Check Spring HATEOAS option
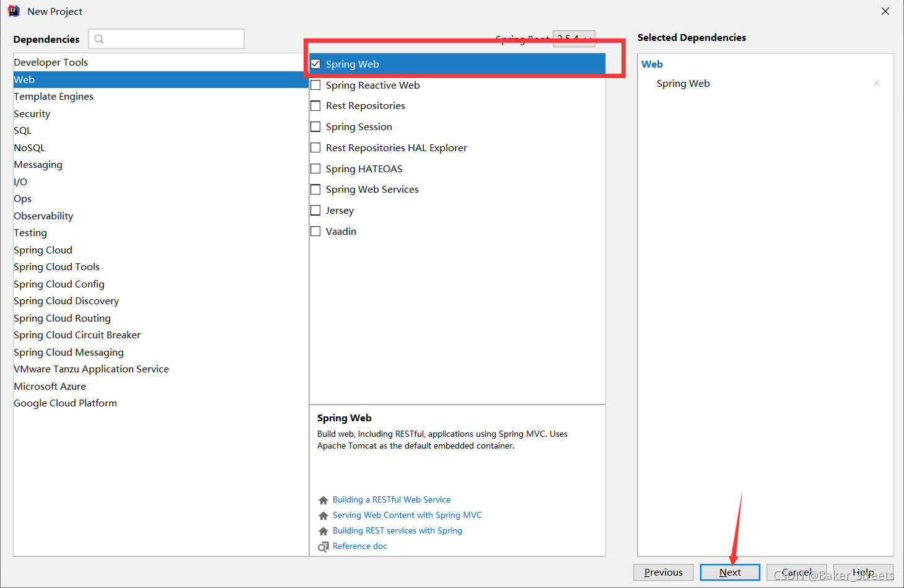Image resolution: width=904 pixels, height=588 pixels. click(316, 169)
